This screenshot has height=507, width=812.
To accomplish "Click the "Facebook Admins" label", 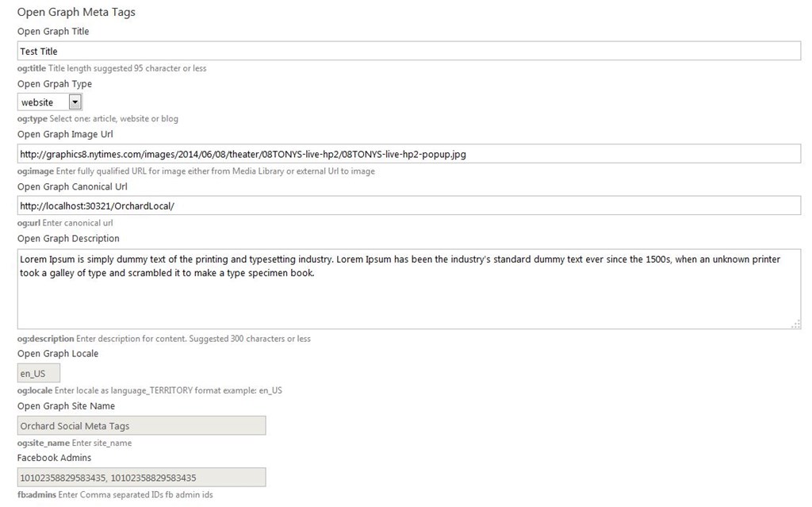I will pyautogui.click(x=54, y=458).
